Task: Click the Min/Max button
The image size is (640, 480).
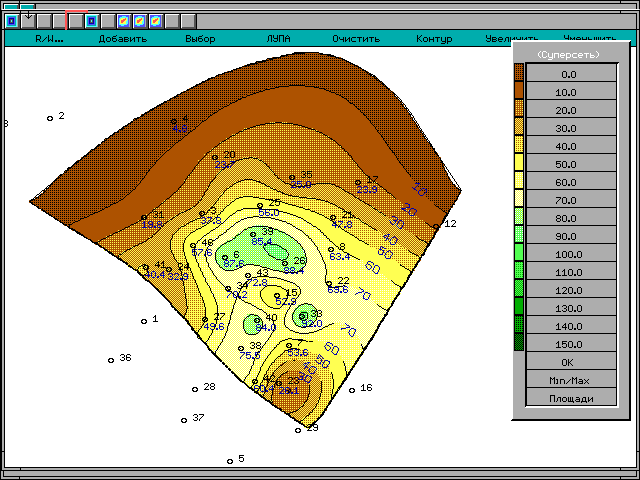Action: pos(568,380)
